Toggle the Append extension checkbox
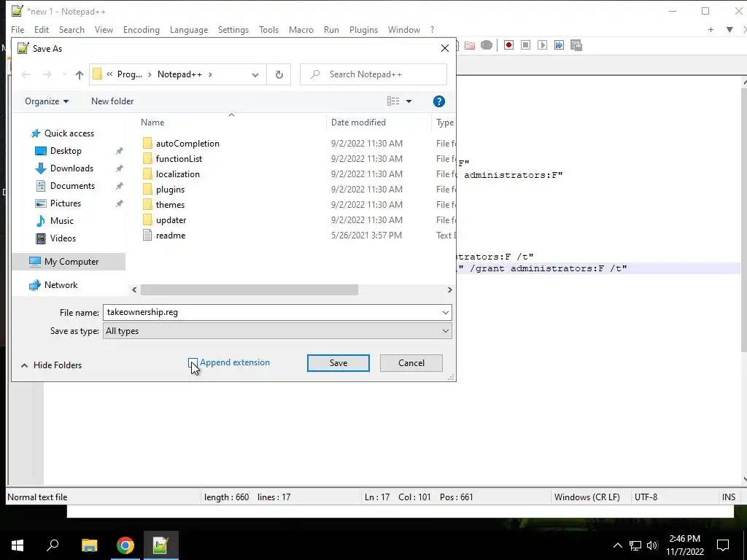This screenshot has width=747, height=560. pos(193,363)
